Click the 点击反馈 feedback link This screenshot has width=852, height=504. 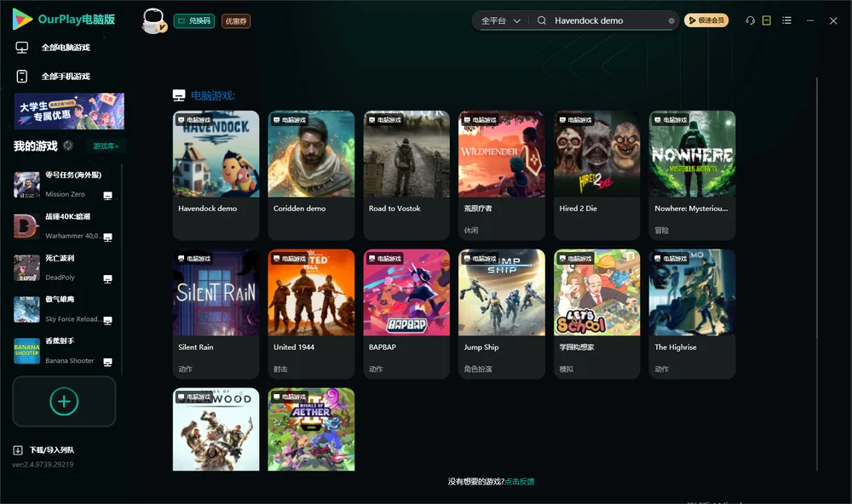[x=520, y=482]
